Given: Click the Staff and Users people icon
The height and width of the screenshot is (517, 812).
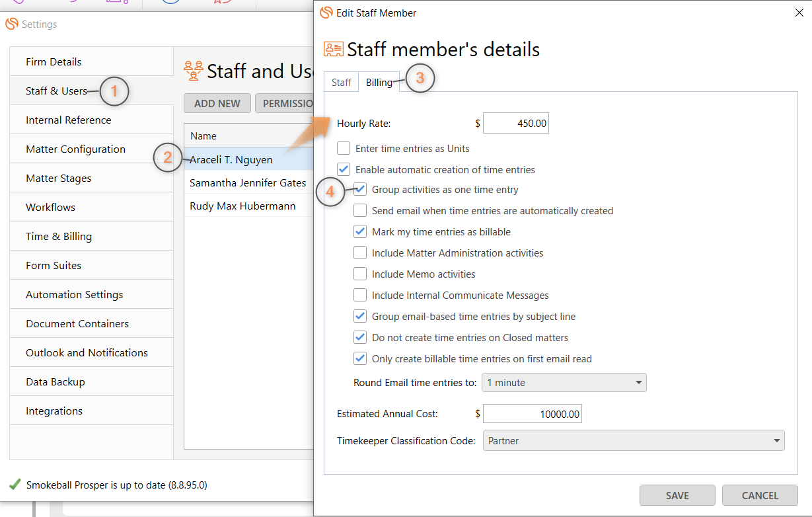Looking at the screenshot, I should click(x=194, y=71).
